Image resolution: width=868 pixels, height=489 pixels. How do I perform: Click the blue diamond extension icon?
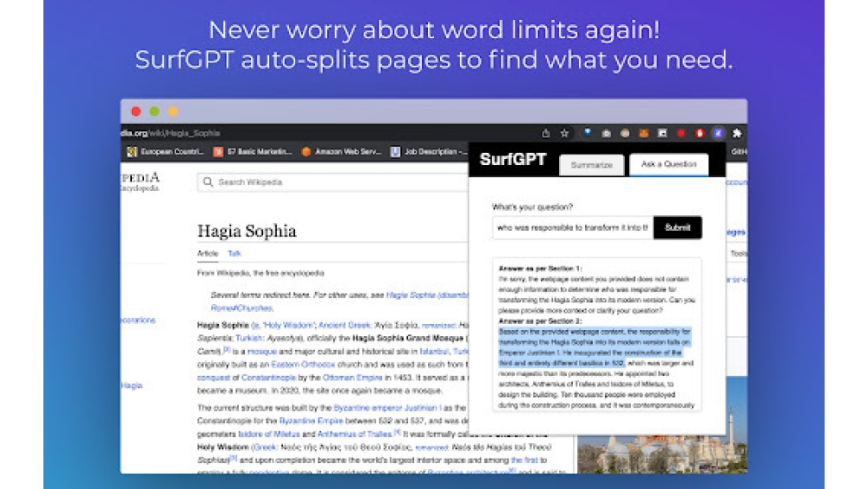tap(588, 133)
